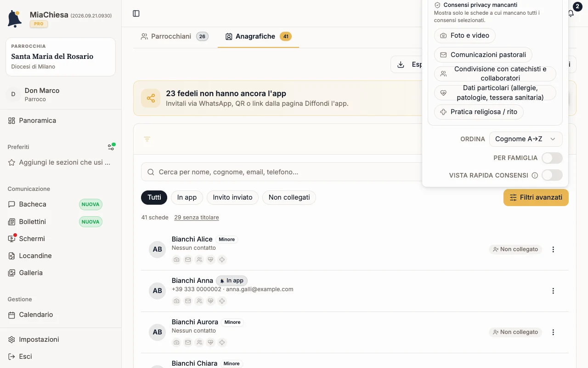Open more options for Bianchi Alice
This screenshot has width=588, height=368.
click(553, 249)
